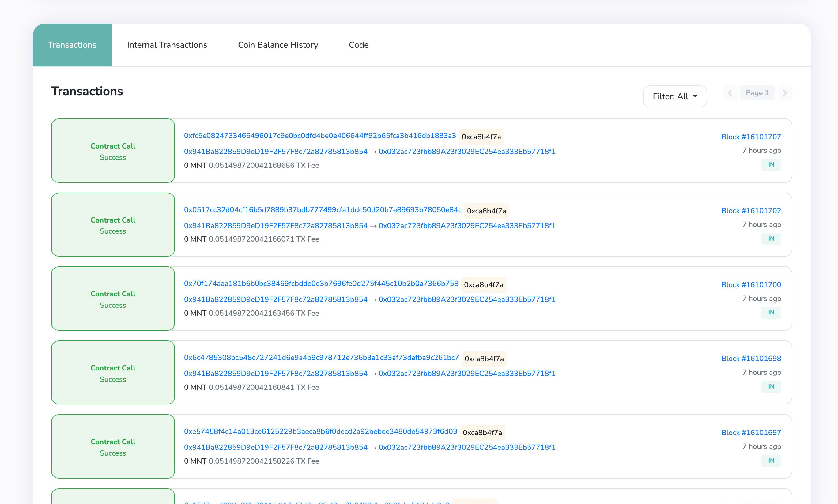Open transaction hash starting 0x70f174aa
The image size is (838, 504).
coord(321,283)
